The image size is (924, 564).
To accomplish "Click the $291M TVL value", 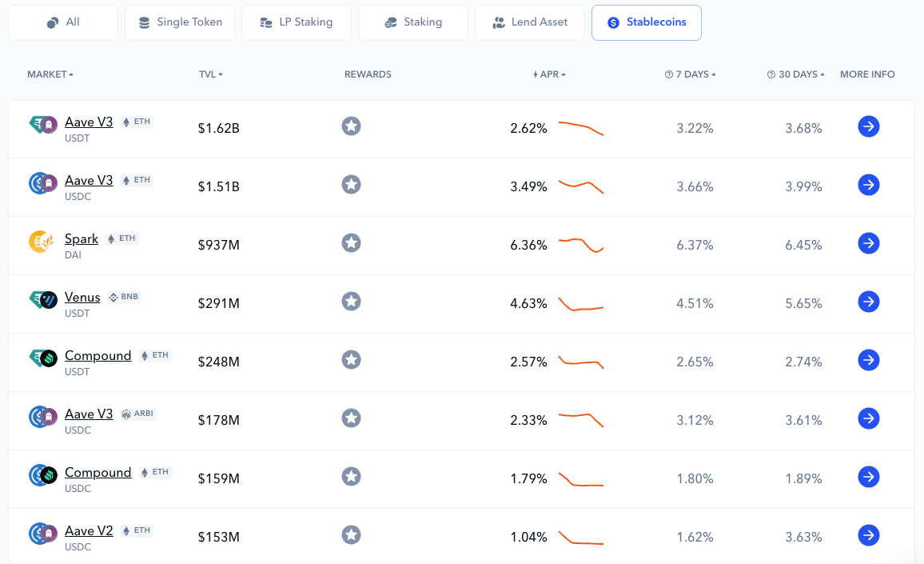I will (x=219, y=303).
